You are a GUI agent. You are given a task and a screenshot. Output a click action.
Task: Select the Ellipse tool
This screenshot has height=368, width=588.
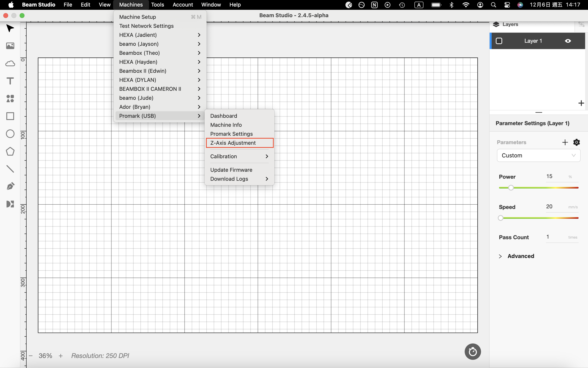10,134
